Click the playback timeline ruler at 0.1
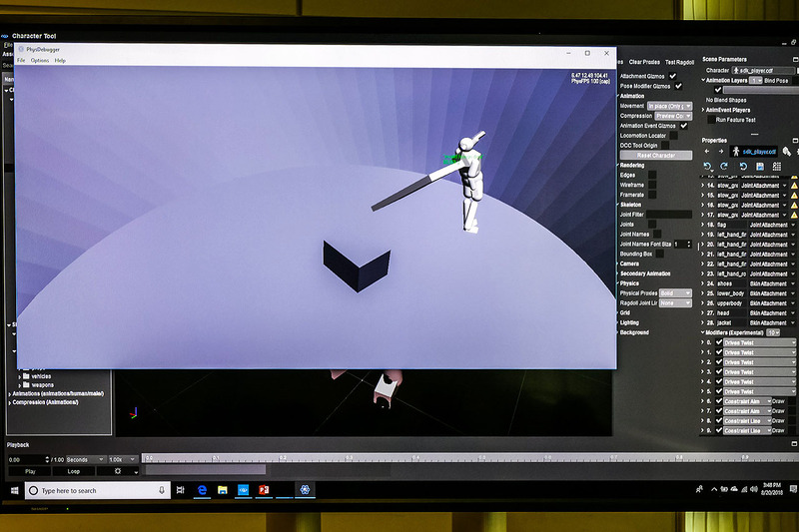 (216, 458)
